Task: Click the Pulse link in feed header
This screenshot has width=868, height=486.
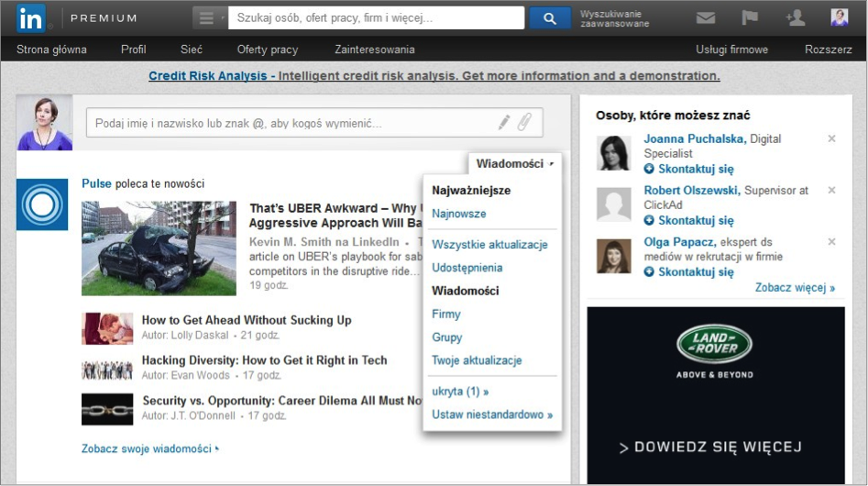Action: 96,183
